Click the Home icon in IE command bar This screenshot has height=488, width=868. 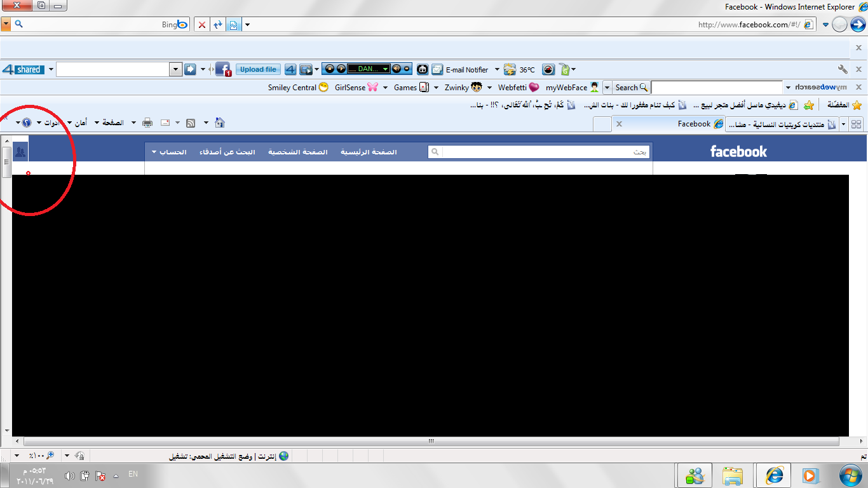click(x=219, y=123)
